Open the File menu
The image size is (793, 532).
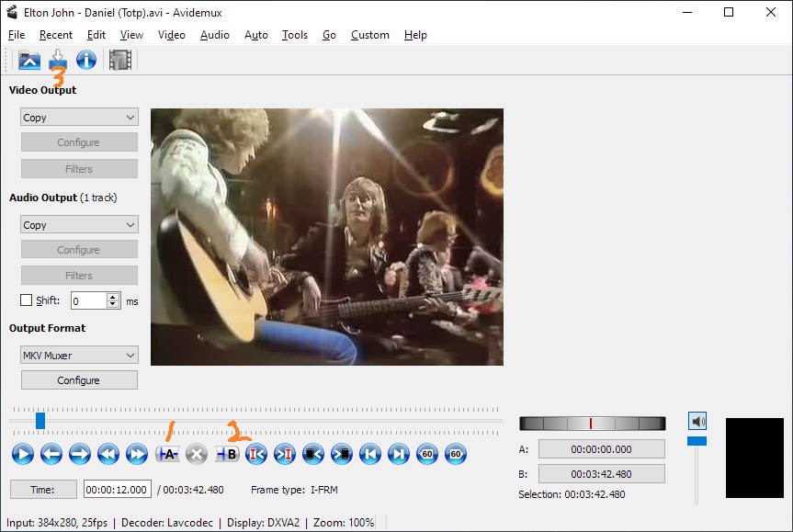17,35
